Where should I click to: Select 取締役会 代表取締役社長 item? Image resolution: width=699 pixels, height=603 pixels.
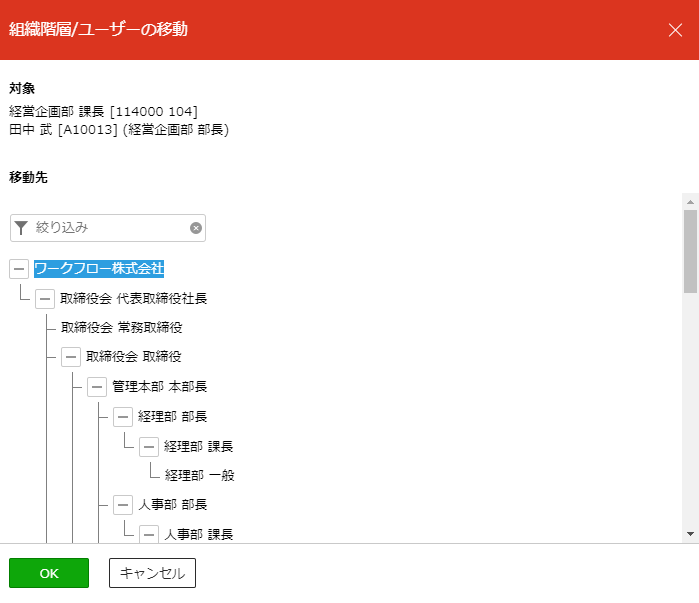133,299
